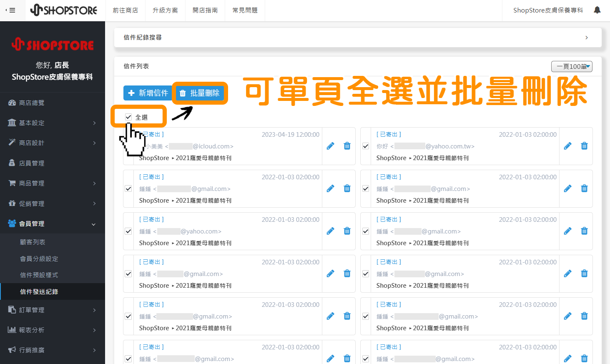Open the ShopStore皮膚保養專科 account link
Image resolution: width=610 pixels, height=364 pixels.
coord(548,10)
